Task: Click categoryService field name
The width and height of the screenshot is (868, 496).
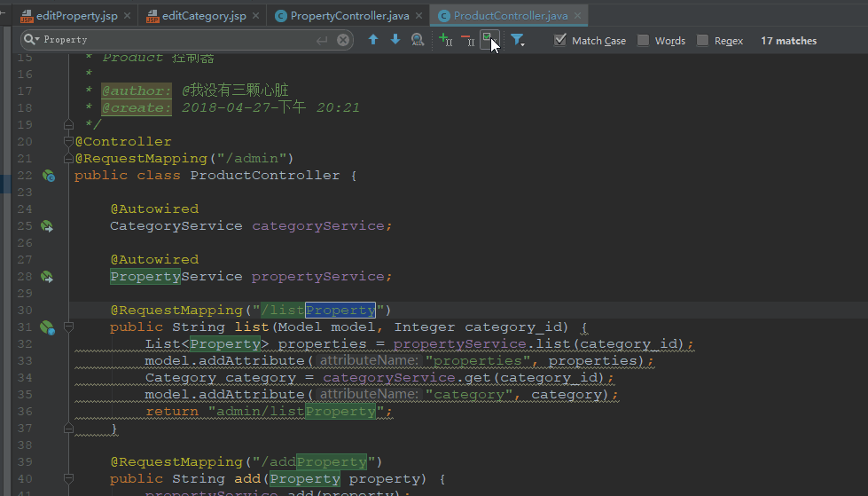Action: coord(317,226)
